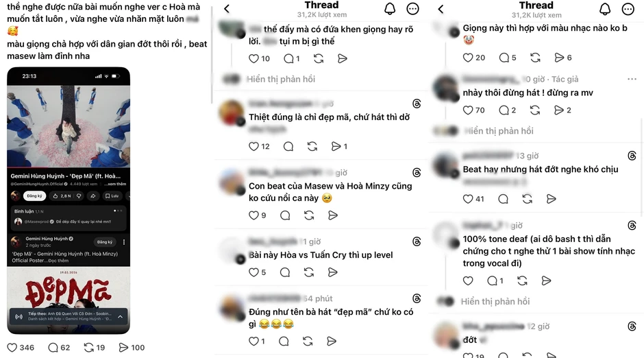Viewport: 644px width, 358px height.
Task: Open notification bell in middle Thread header
Action: [x=390, y=9]
